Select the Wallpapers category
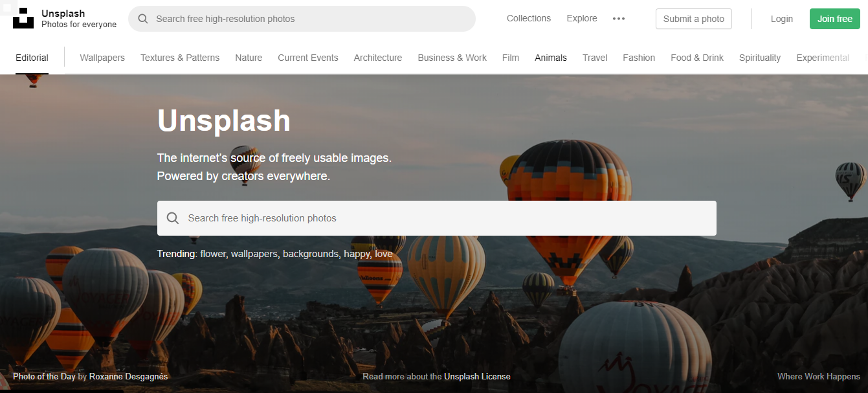868x393 pixels. click(x=102, y=58)
